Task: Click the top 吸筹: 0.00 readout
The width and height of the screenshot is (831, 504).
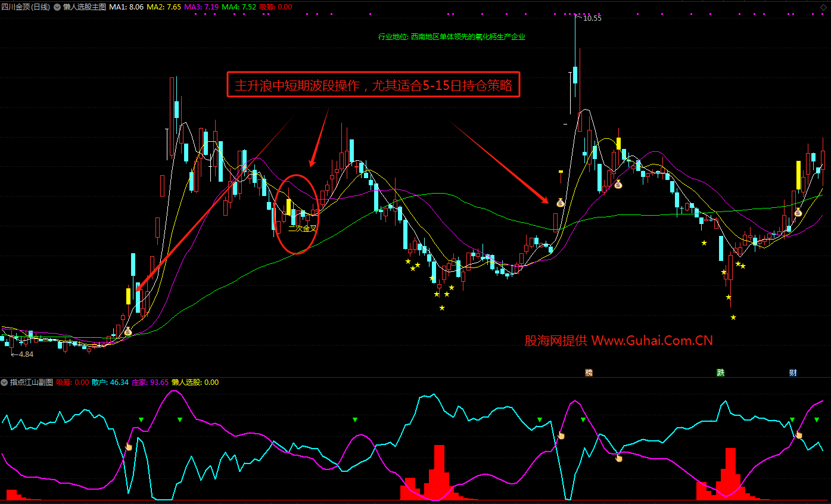Action: [276, 7]
